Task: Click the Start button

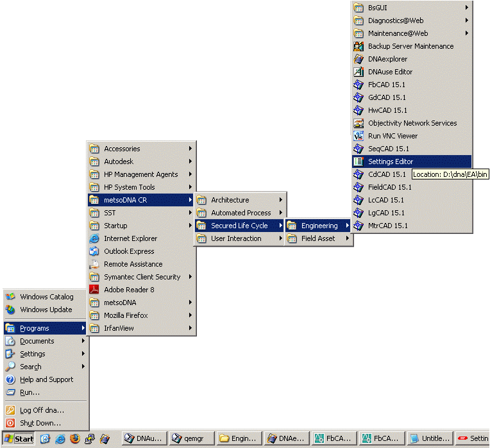Action: pyautogui.click(x=19, y=438)
